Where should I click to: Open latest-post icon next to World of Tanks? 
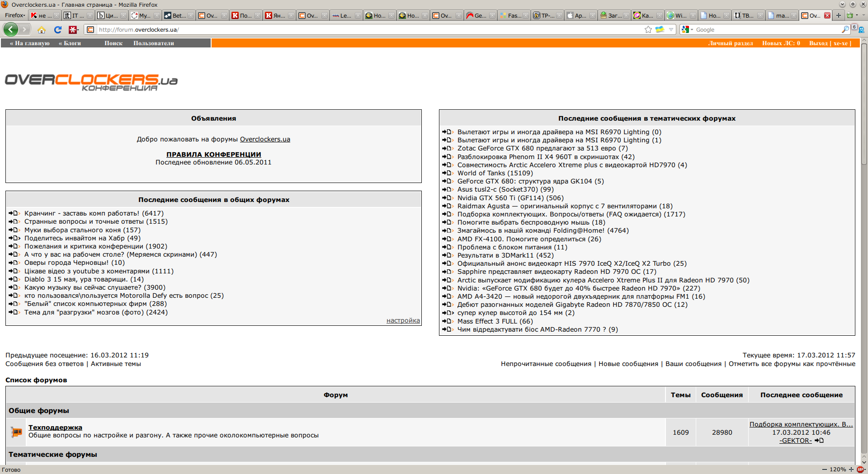448,173
